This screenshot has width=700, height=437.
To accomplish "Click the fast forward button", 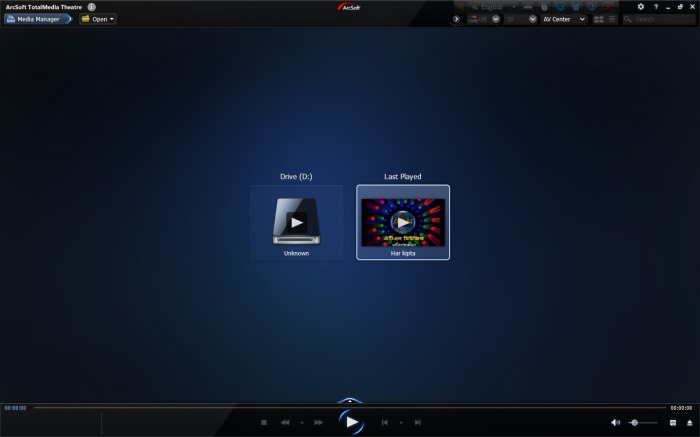I will click(x=318, y=422).
